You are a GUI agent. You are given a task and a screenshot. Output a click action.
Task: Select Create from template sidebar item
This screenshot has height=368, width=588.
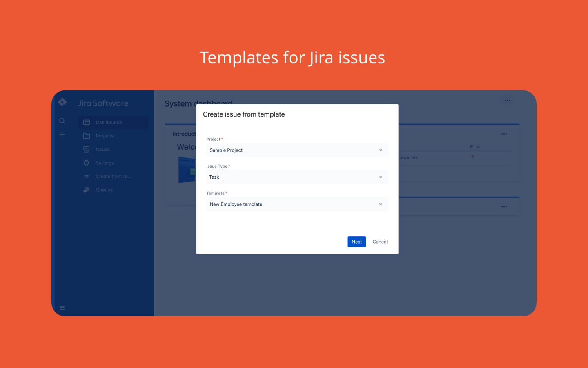113,176
